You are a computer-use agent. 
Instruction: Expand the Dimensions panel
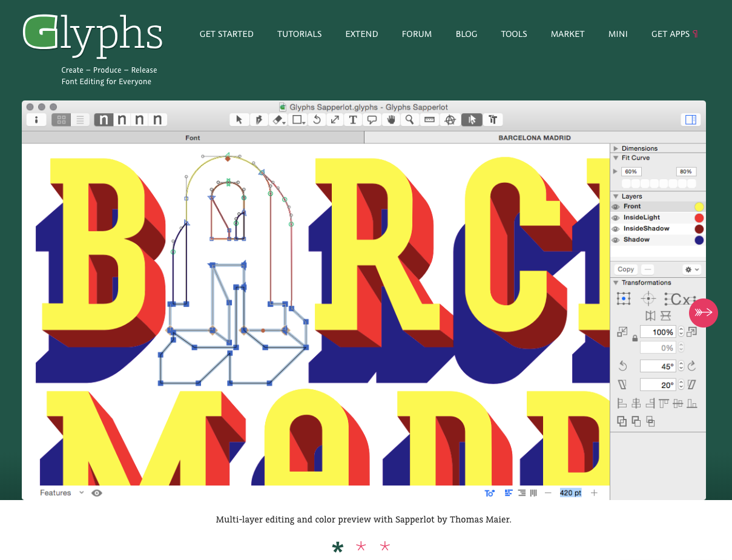pos(616,148)
